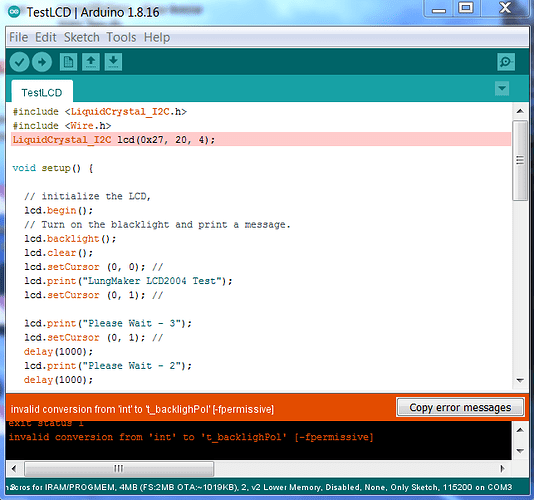Click the #include <Wire.h> line
Image resolution: width=534 pixels, height=500 pixels.
62,126
